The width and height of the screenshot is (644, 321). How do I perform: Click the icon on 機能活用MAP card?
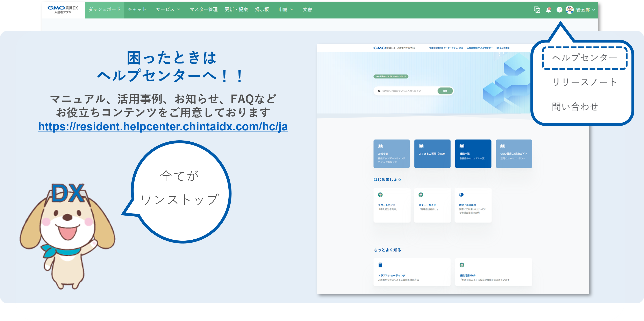tap(462, 265)
